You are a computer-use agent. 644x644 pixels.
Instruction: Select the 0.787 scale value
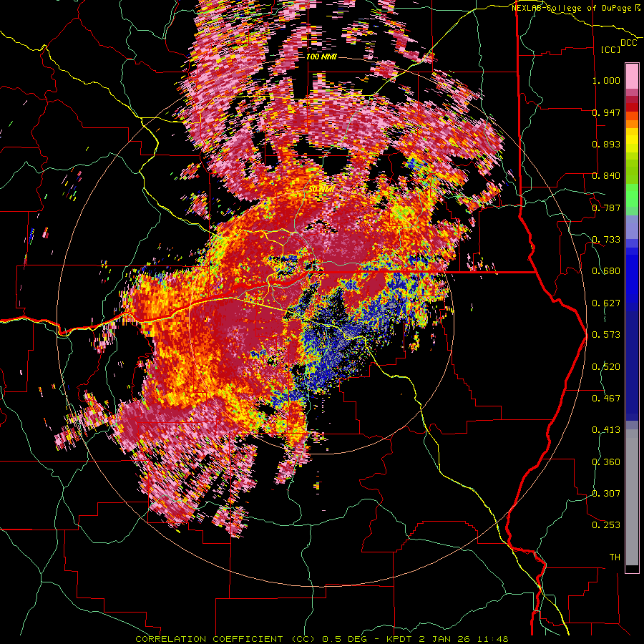pos(606,208)
